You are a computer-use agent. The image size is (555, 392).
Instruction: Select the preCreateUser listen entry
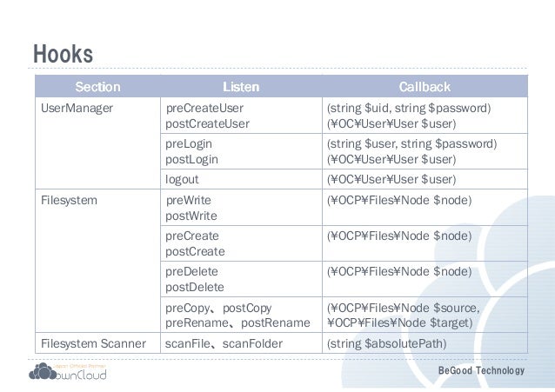point(204,109)
